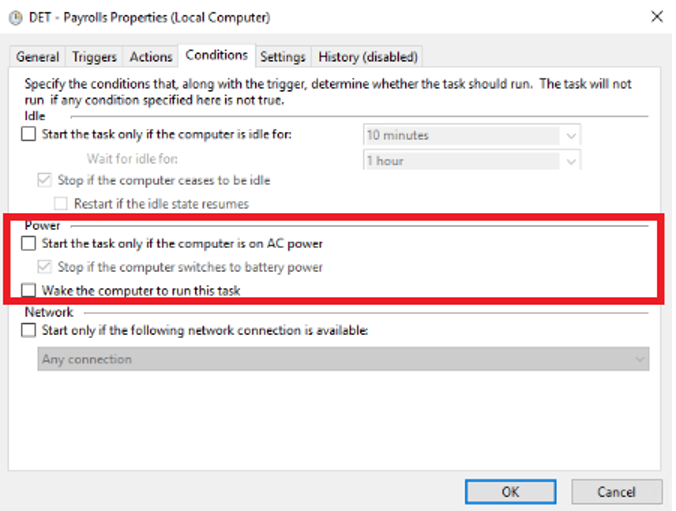Screen dimensions: 676x511
Task: View the History (disabled) tab
Action: point(368,57)
